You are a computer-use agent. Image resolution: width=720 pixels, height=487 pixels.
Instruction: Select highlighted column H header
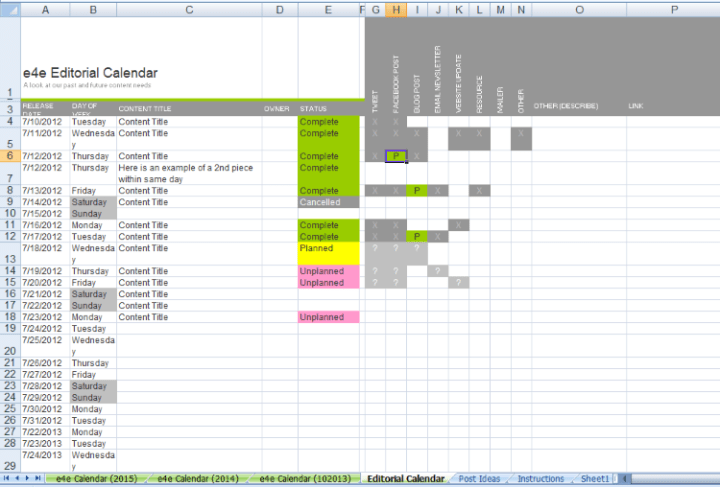(x=396, y=10)
